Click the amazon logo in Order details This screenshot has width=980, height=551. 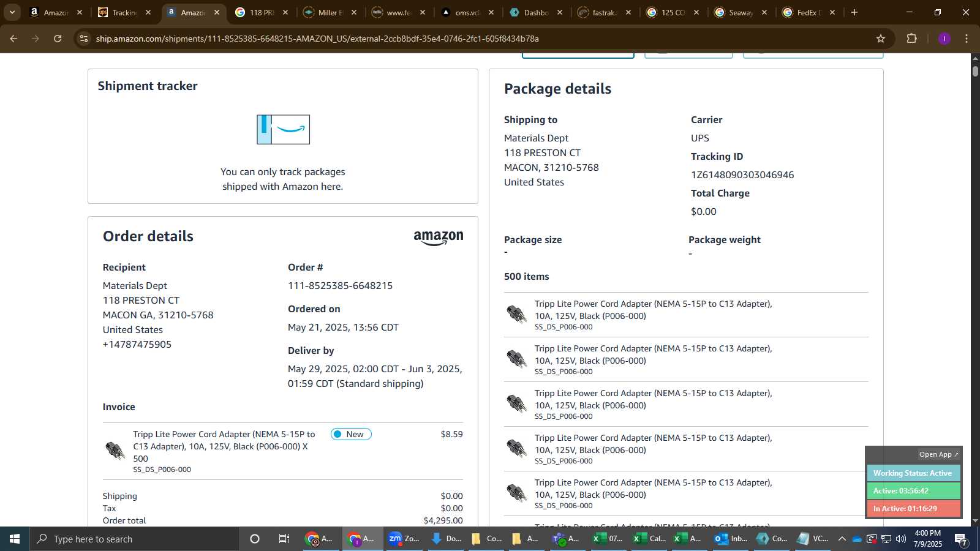439,238
